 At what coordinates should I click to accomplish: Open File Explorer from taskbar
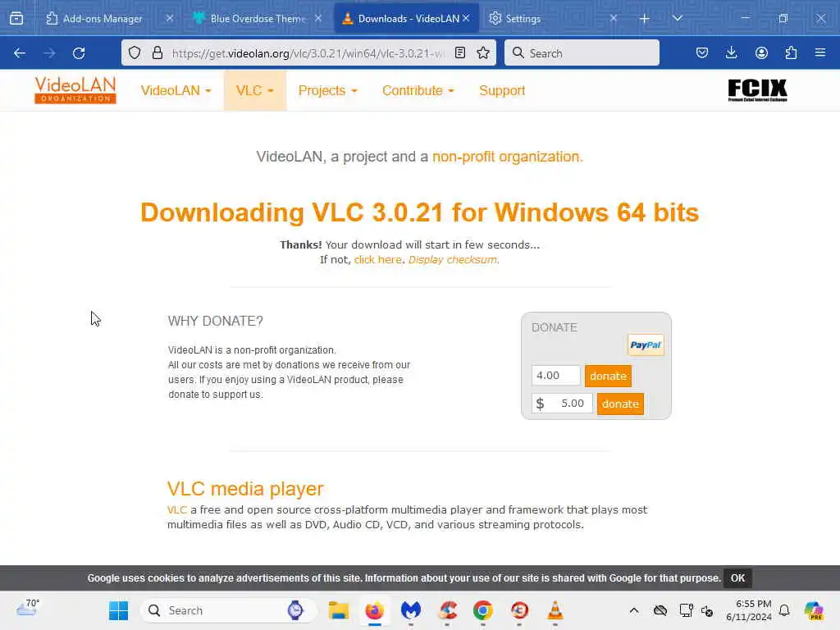coord(339,610)
